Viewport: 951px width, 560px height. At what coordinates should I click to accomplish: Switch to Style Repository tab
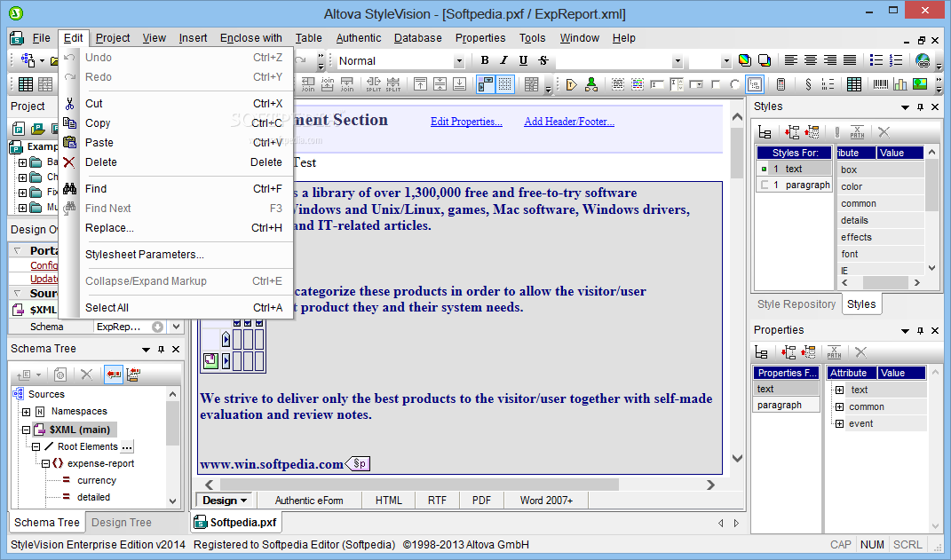(x=796, y=304)
